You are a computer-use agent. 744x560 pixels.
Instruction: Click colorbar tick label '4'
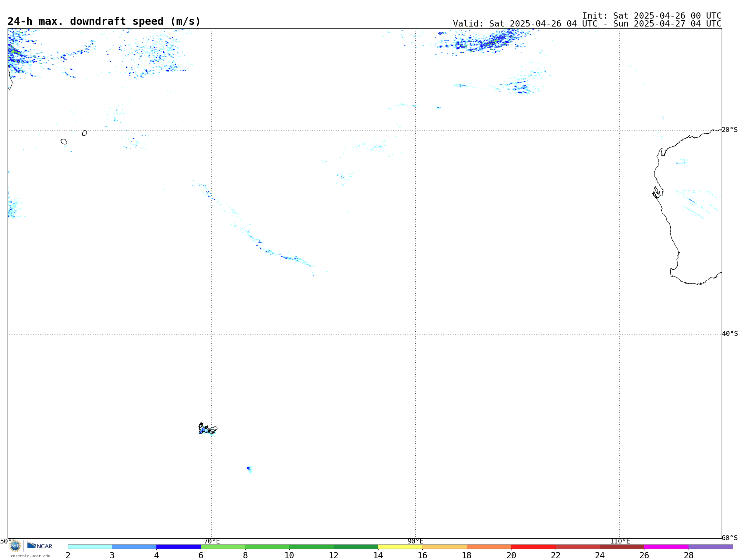156,555
